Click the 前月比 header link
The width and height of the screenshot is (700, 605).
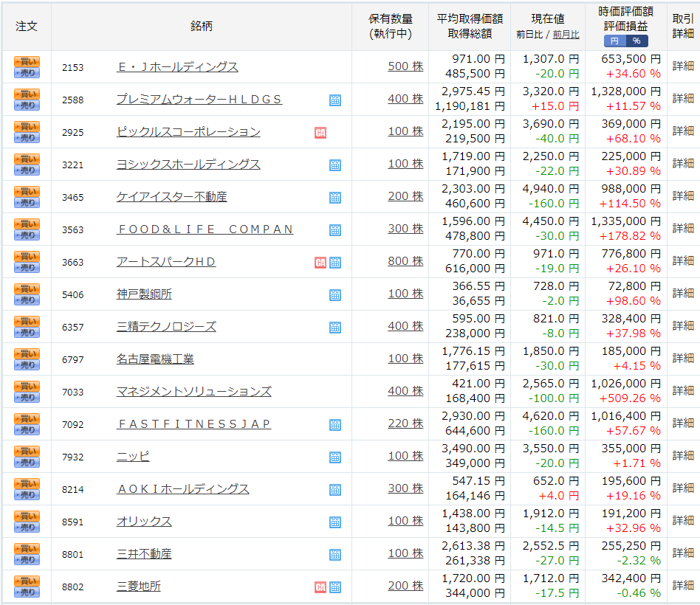[566, 35]
